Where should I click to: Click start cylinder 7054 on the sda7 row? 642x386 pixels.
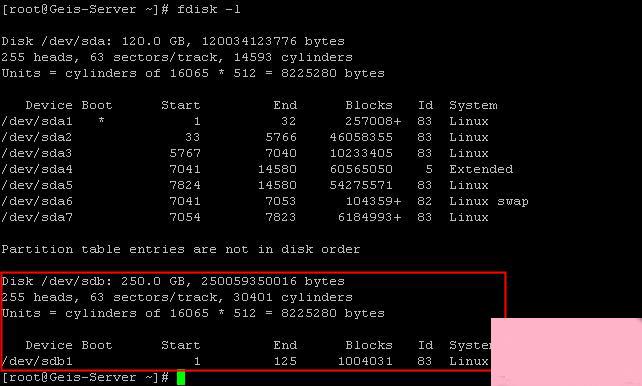point(185,217)
